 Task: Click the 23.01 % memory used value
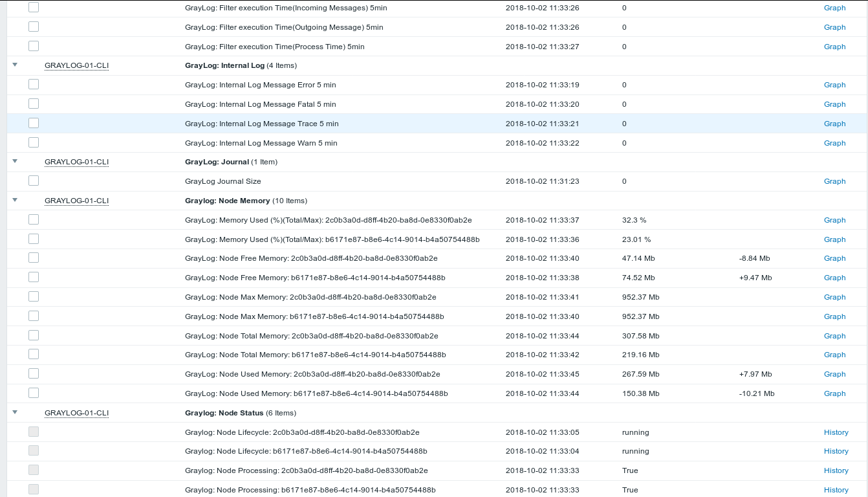coord(636,239)
